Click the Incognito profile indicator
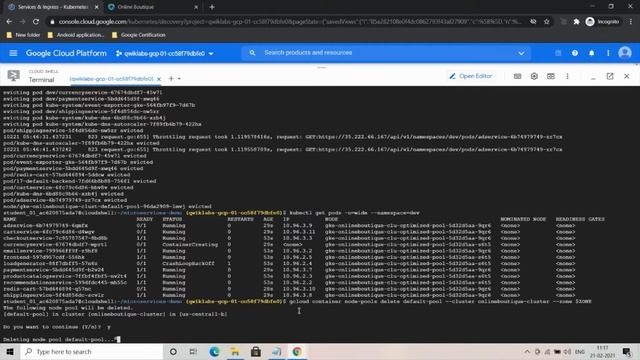 (602, 22)
